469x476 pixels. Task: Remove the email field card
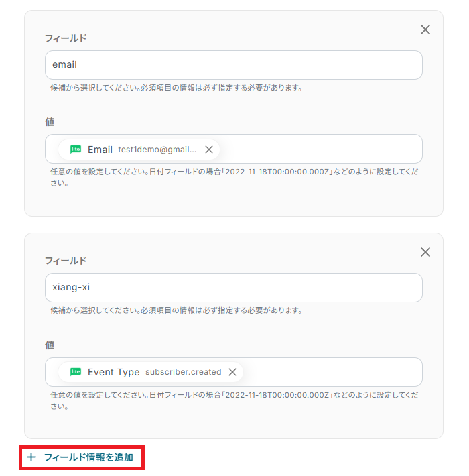[425, 29]
